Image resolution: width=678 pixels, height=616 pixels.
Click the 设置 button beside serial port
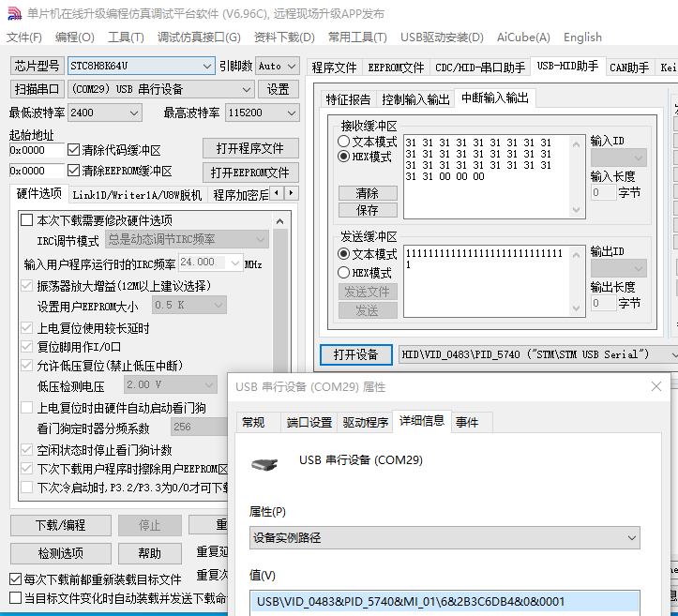click(278, 89)
